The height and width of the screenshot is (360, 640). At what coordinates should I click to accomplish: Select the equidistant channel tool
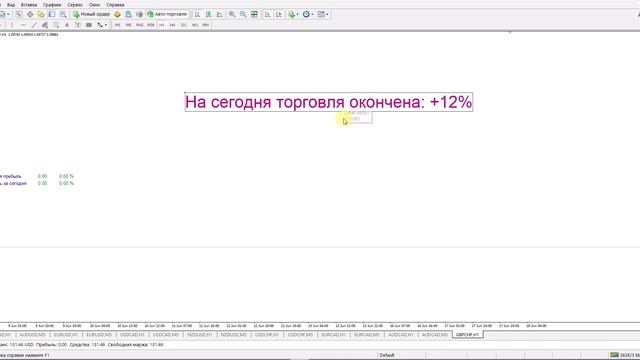(x=45, y=25)
